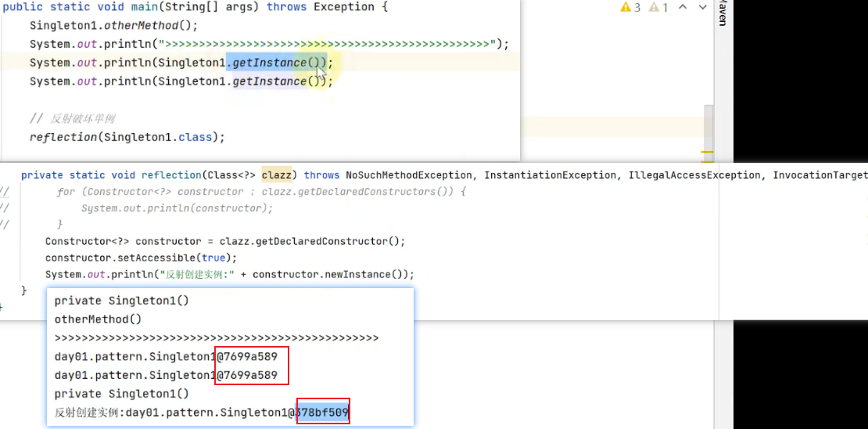Viewport: 868px width, 429px height.
Task: Click the selected hash 378bf509 in output
Action: coord(322,412)
